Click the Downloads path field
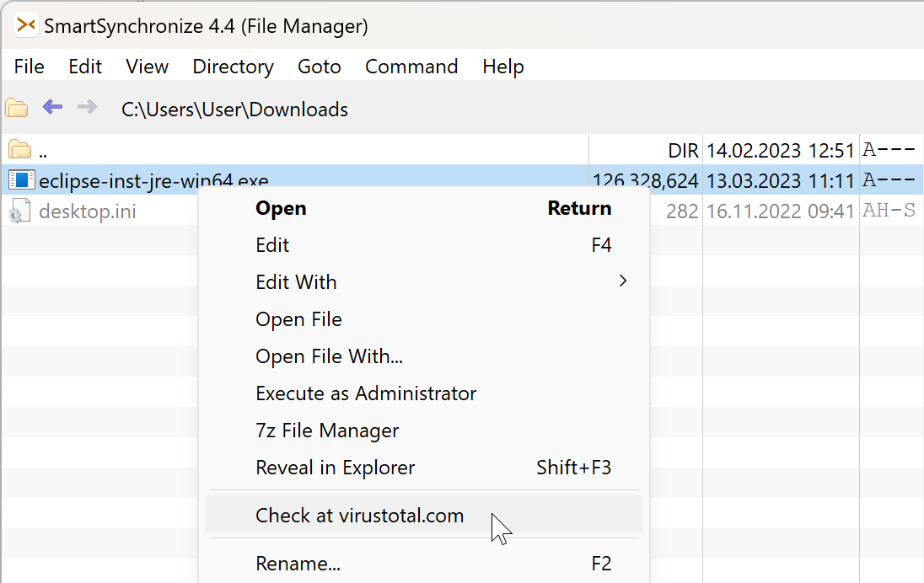 pyautogui.click(x=235, y=109)
